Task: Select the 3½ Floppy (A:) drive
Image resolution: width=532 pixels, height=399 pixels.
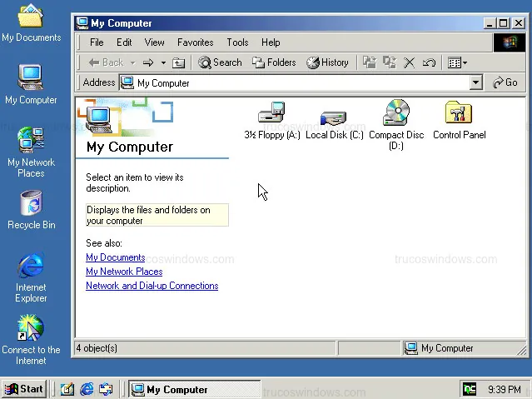Action: point(271,116)
